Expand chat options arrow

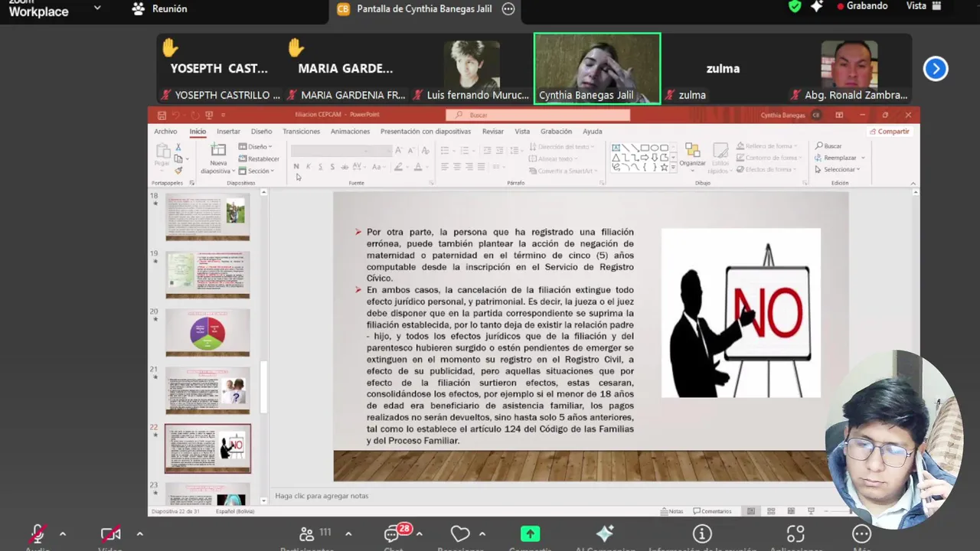click(419, 533)
